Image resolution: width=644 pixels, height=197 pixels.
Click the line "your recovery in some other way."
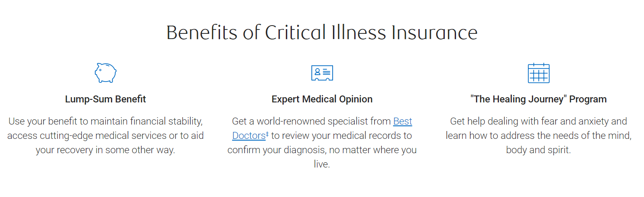pyautogui.click(x=105, y=150)
